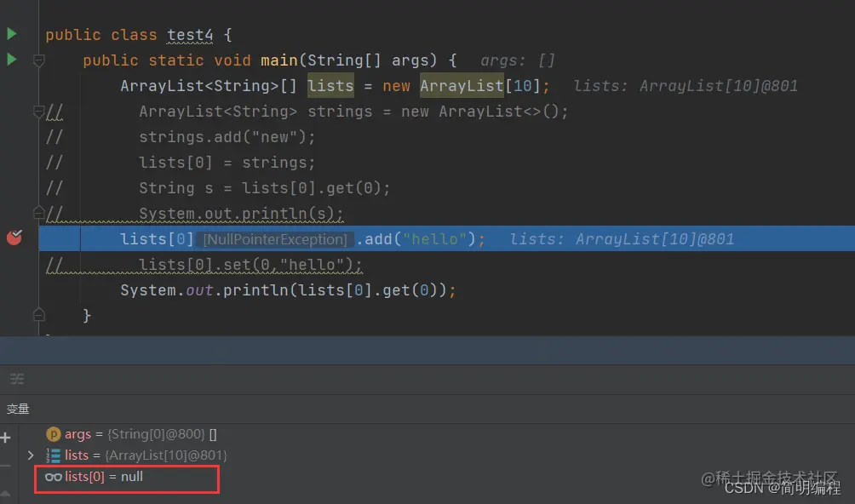Move selection up with the arrow below the plus icon

pos(5,493)
